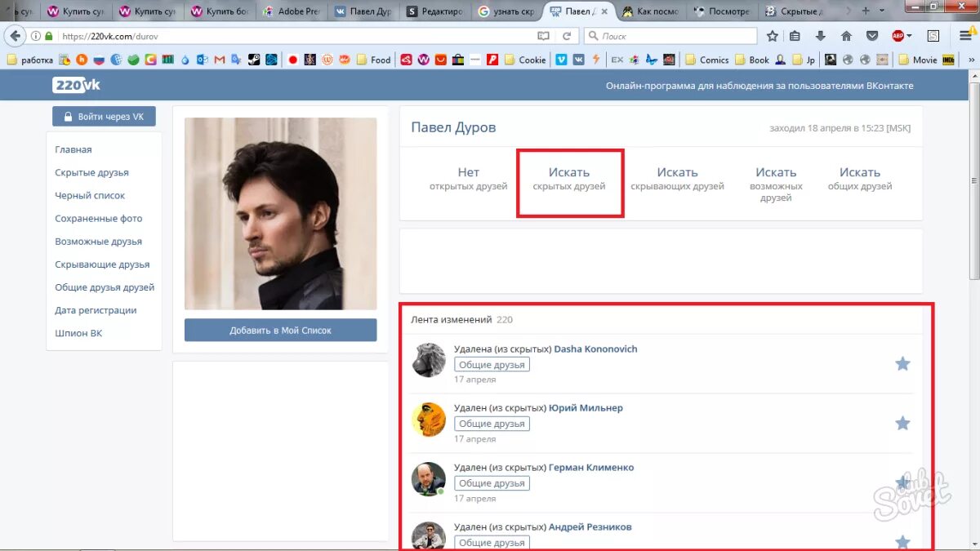Click Добавить в Мой Список button
Viewport: 980px width, 551px height.
tap(280, 331)
